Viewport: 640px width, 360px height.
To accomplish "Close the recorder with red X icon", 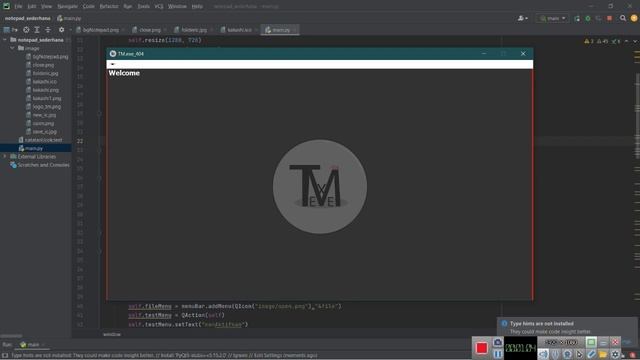I will (615, 342).
